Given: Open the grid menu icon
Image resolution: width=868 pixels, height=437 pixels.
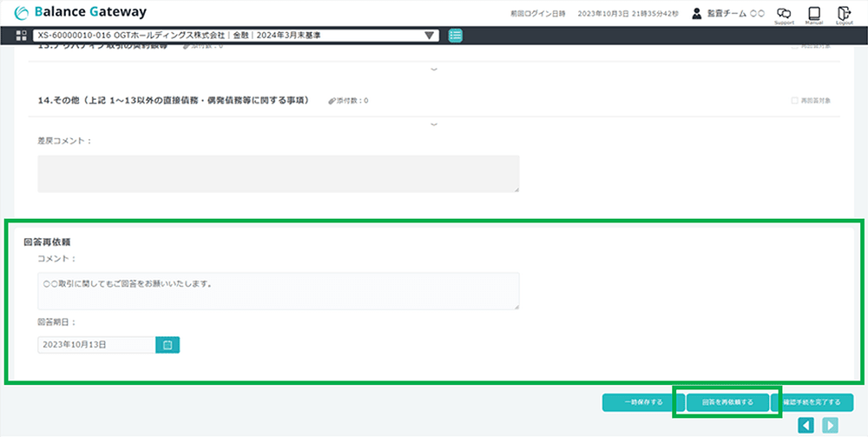Looking at the screenshot, I should click(x=22, y=36).
